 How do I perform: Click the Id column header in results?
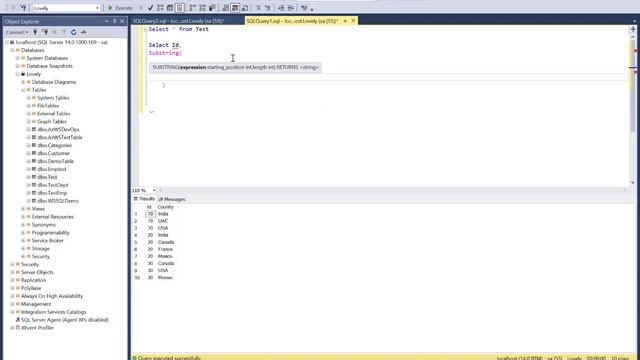149,207
